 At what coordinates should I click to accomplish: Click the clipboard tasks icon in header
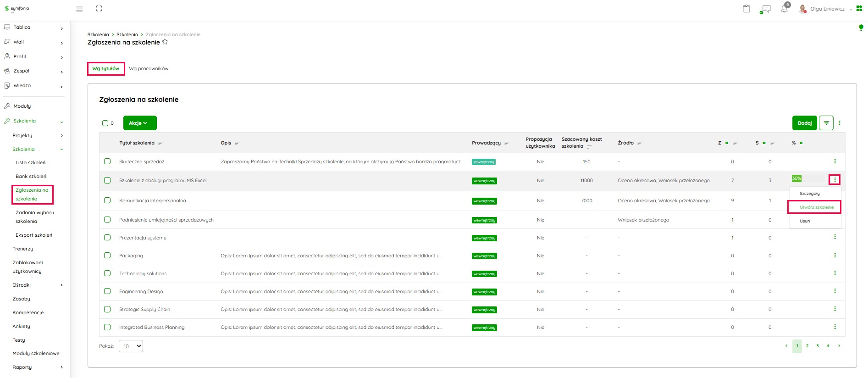point(746,9)
